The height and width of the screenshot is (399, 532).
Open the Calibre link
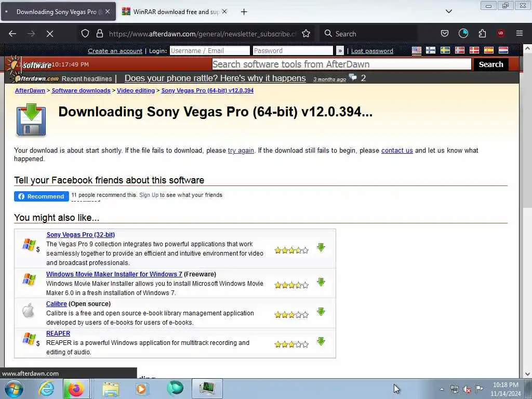point(56,304)
